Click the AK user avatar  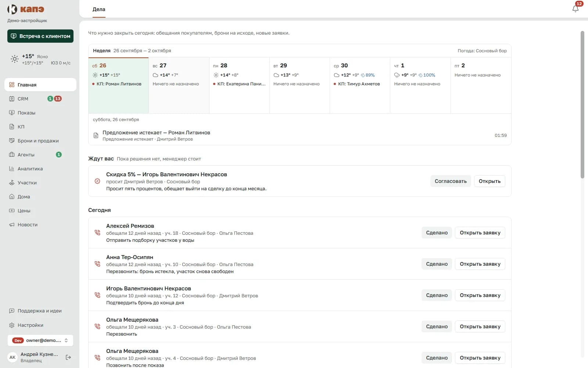[x=12, y=357]
